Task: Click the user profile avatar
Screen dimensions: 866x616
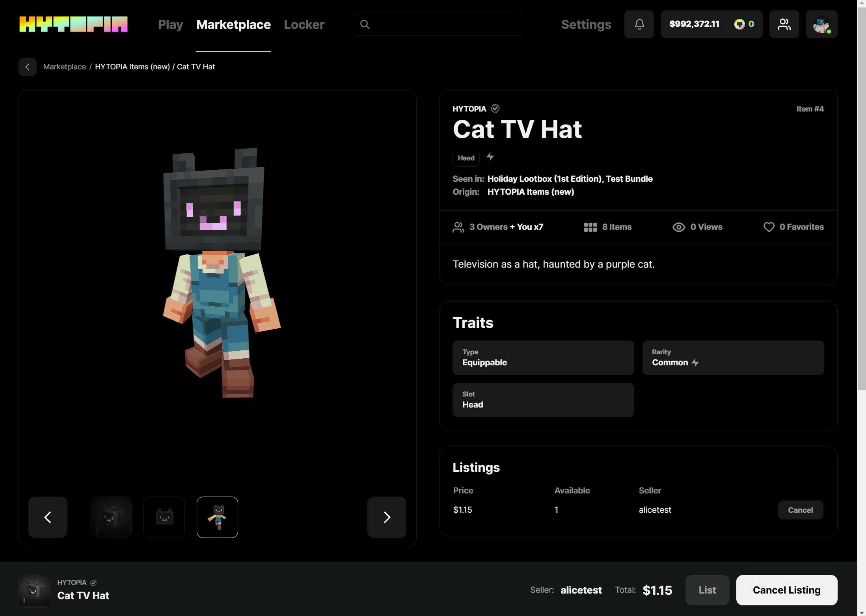Action: [821, 24]
